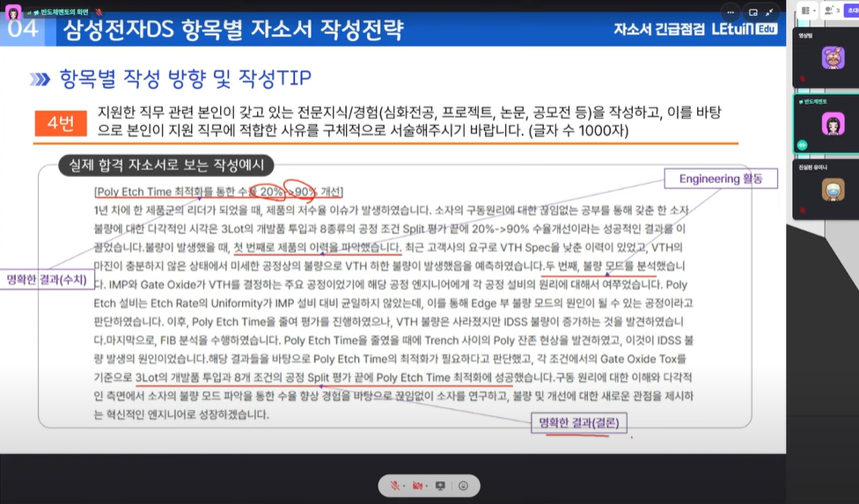Open the three-dot more options on shared screen

pos(731,12)
